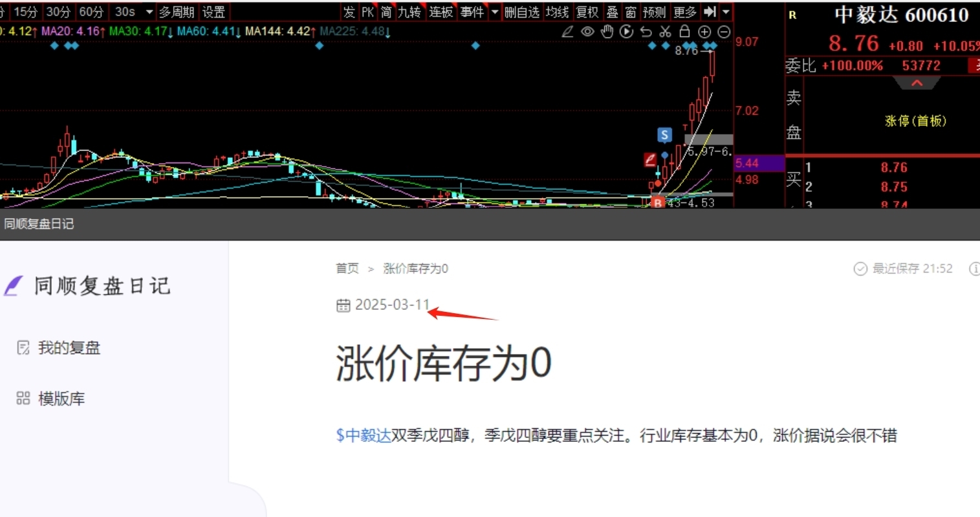Click the blue S sell marker
The height and width of the screenshot is (517, 980).
[x=664, y=135]
